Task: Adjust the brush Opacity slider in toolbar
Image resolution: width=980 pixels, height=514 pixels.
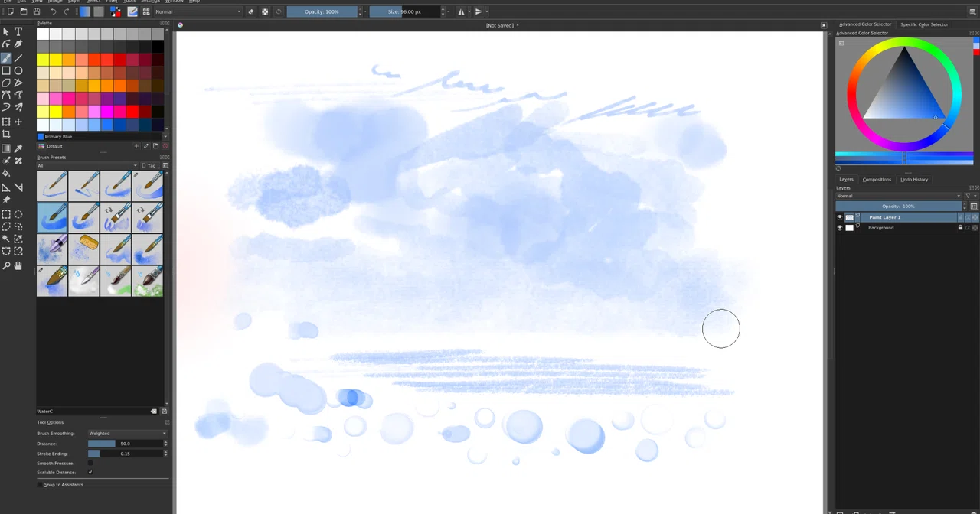Action: tap(322, 11)
